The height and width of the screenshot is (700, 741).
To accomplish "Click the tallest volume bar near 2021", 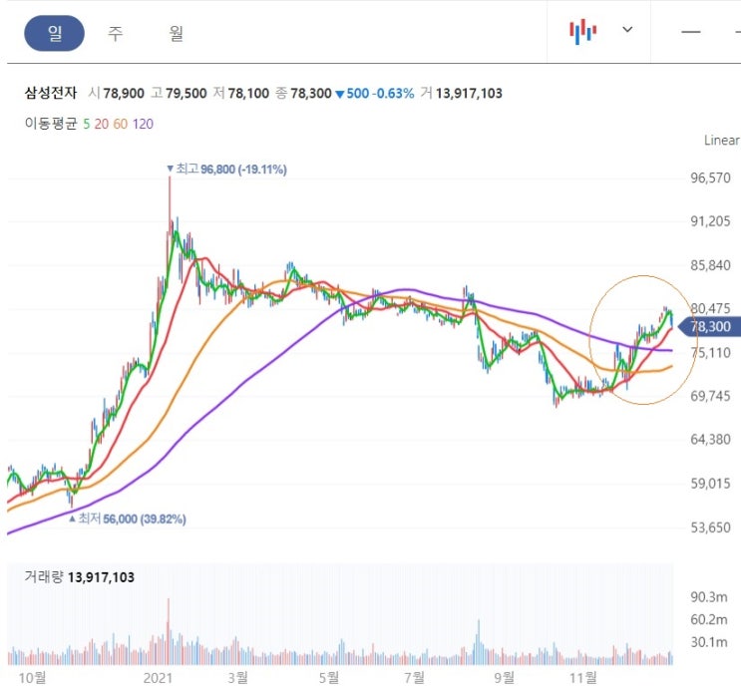I will [x=169, y=632].
